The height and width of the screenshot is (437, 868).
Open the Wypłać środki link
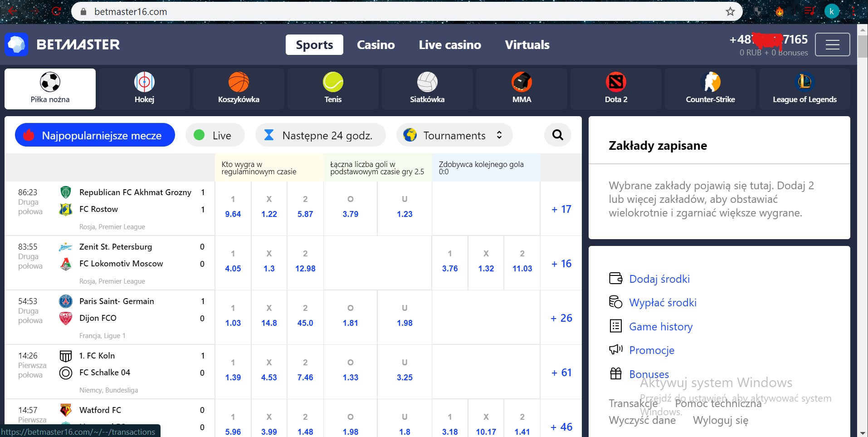point(663,302)
